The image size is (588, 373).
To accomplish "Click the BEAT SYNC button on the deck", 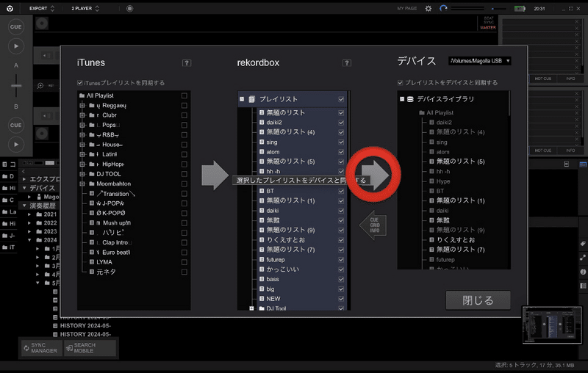I will click(x=488, y=21).
